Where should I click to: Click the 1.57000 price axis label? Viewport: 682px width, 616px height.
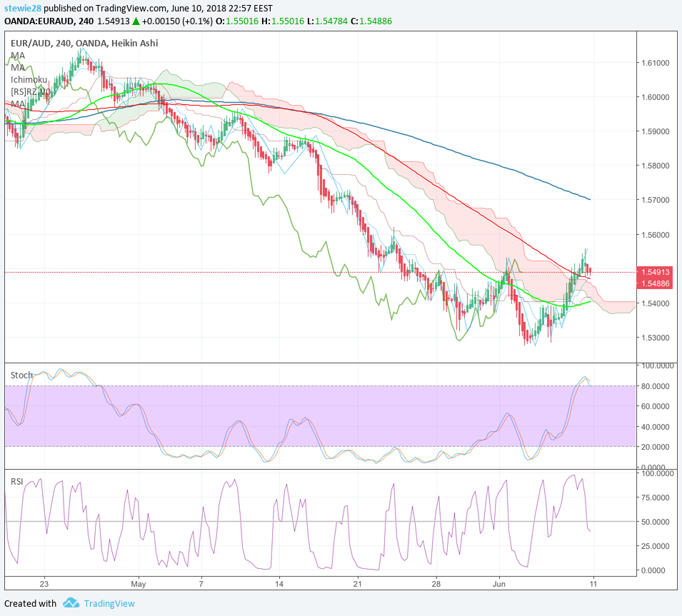click(656, 200)
